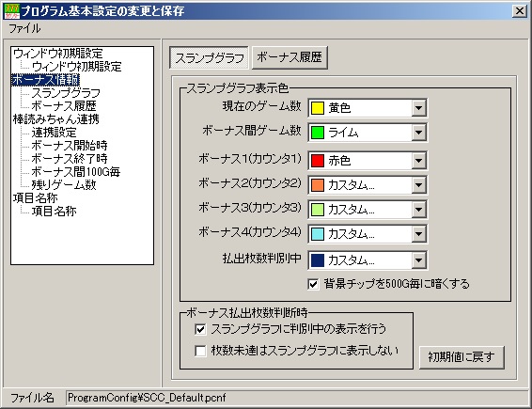Select 項目名称 child tree item
The height and width of the screenshot is (409, 532).
[54, 212]
